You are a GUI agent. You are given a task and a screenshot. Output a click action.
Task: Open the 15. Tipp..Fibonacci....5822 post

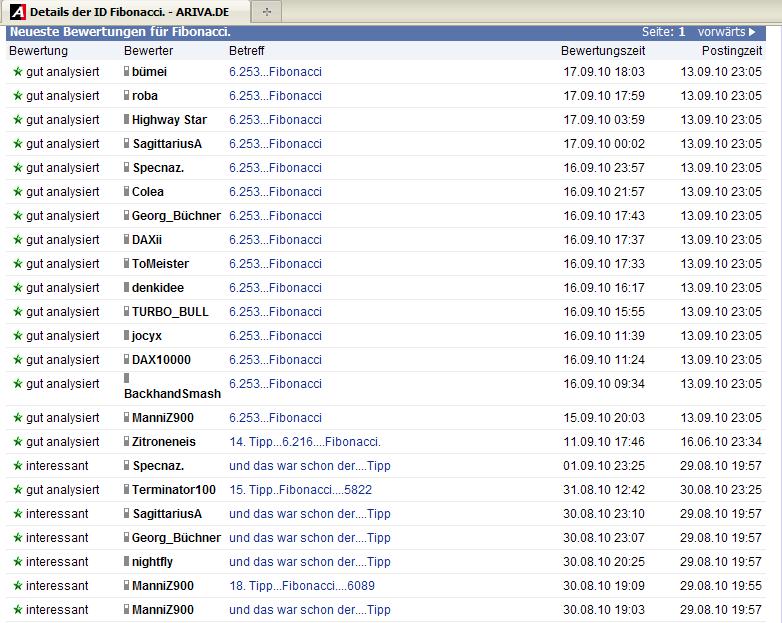[300, 489]
